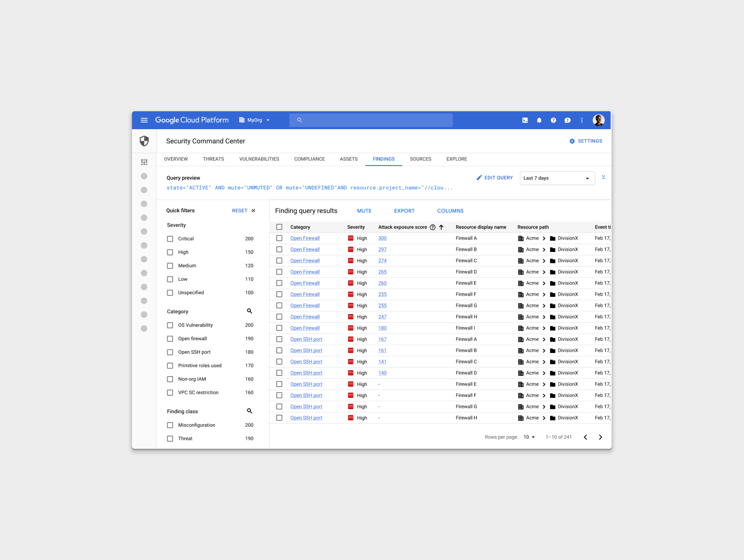Open the Rows per page dropdown
The width and height of the screenshot is (744, 560).
pyautogui.click(x=529, y=437)
